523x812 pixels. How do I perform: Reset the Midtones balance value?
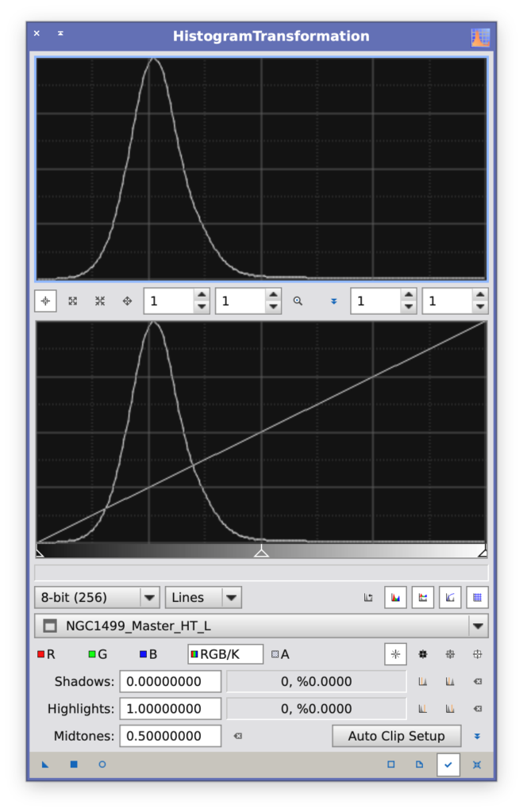tap(237, 736)
